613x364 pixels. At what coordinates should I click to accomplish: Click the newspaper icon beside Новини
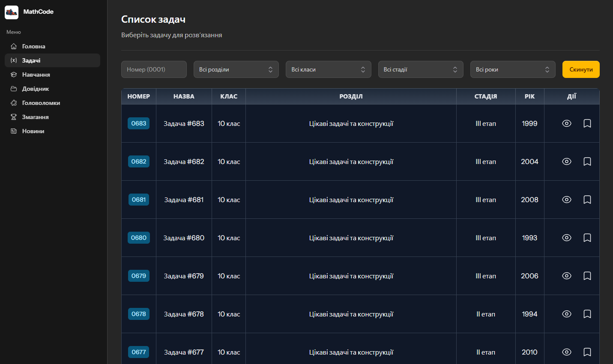[x=14, y=131]
